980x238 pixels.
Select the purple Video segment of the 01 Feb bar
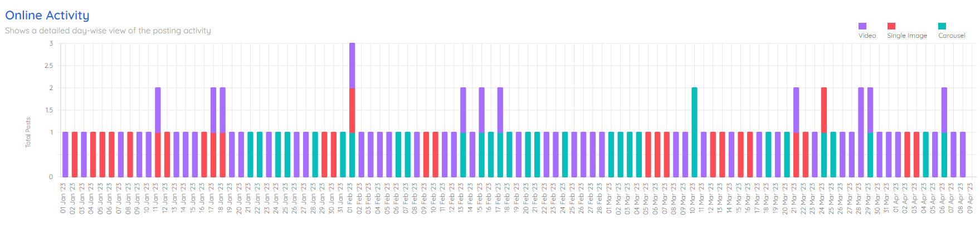(x=352, y=65)
